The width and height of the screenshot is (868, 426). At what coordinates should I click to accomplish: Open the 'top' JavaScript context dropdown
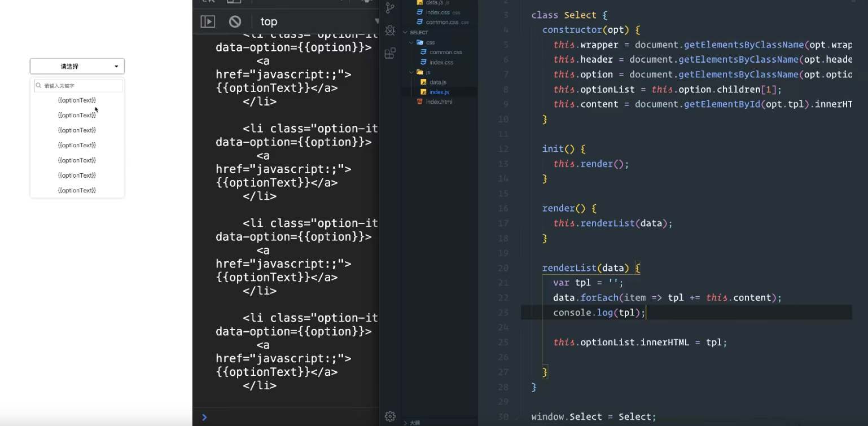[x=319, y=21]
